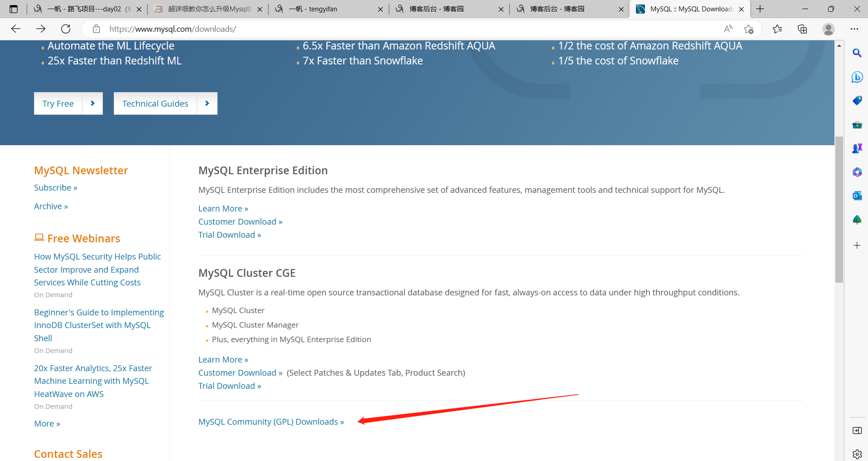Open the Collections panel
Viewport: 868px width, 461px height.
click(802, 29)
